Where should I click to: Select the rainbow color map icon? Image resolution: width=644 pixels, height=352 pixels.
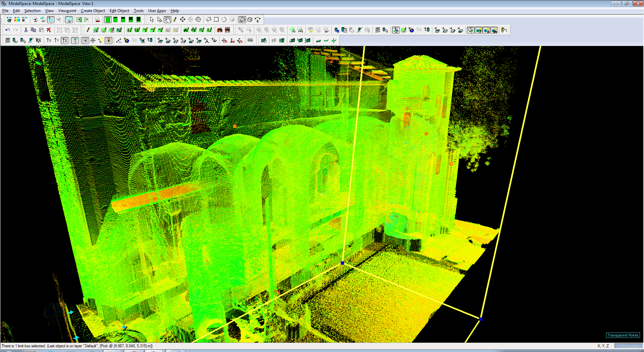click(x=17, y=19)
